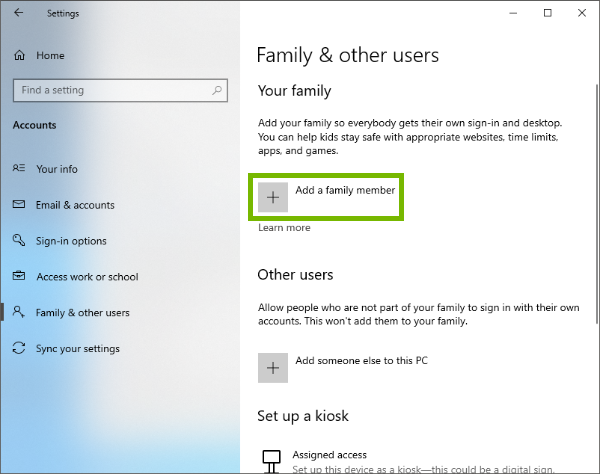Viewport: 600px width, 474px height.
Task: Click the Home house icon
Action: [x=20, y=55]
